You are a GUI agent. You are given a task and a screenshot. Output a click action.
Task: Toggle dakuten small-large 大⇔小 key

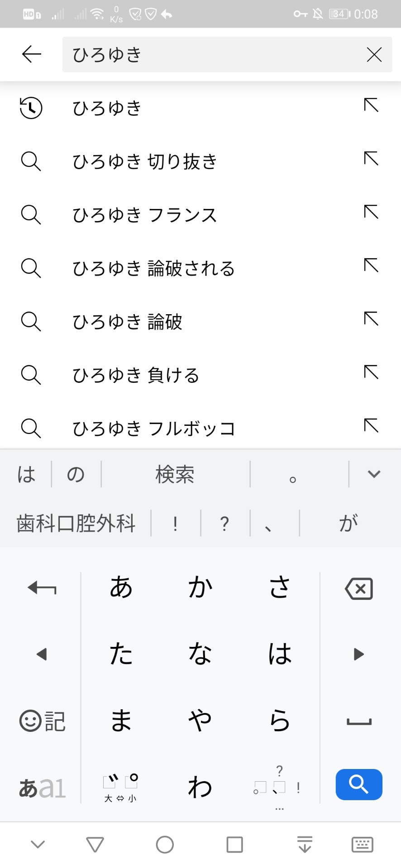pos(120,788)
